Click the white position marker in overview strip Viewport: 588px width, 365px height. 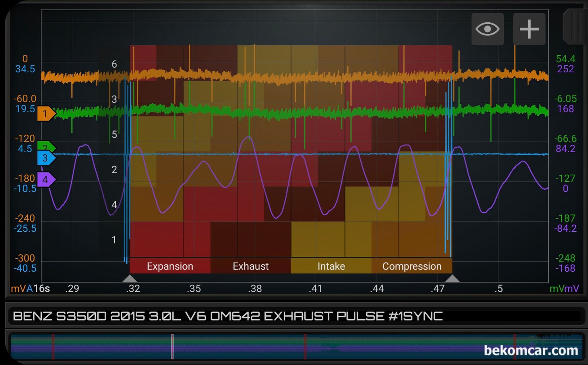(x=172, y=347)
